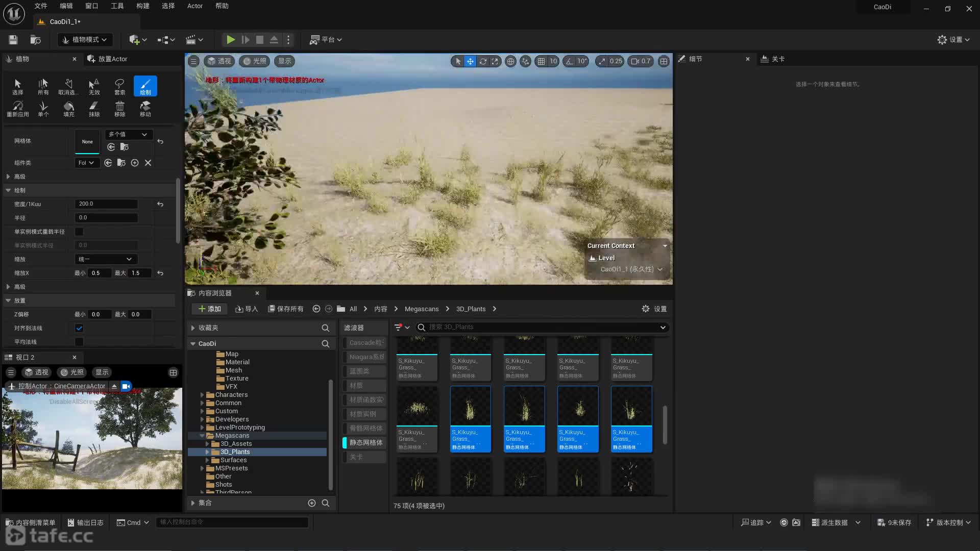Toggle world coordinate system globe icon
Screen dimensions: 980x551
tap(510, 61)
